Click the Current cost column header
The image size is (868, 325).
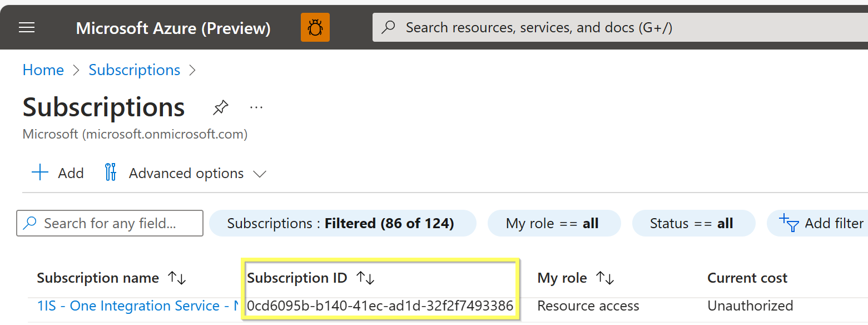pos(747,278)
